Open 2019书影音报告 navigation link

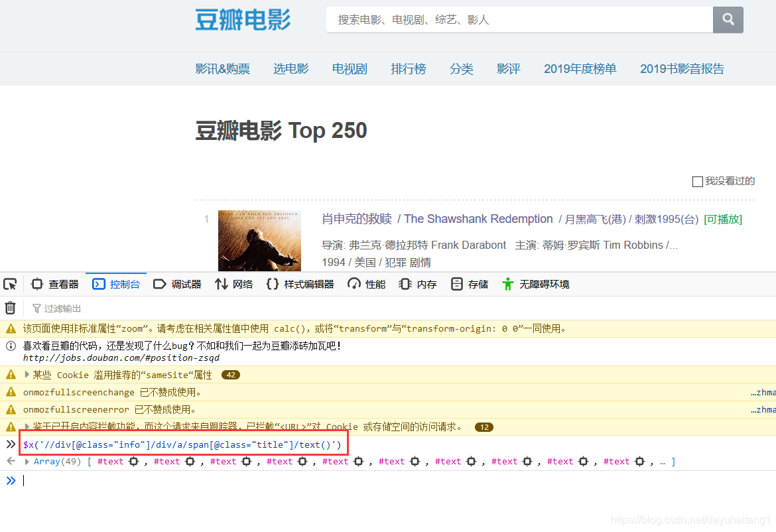[x=682, y=69]
